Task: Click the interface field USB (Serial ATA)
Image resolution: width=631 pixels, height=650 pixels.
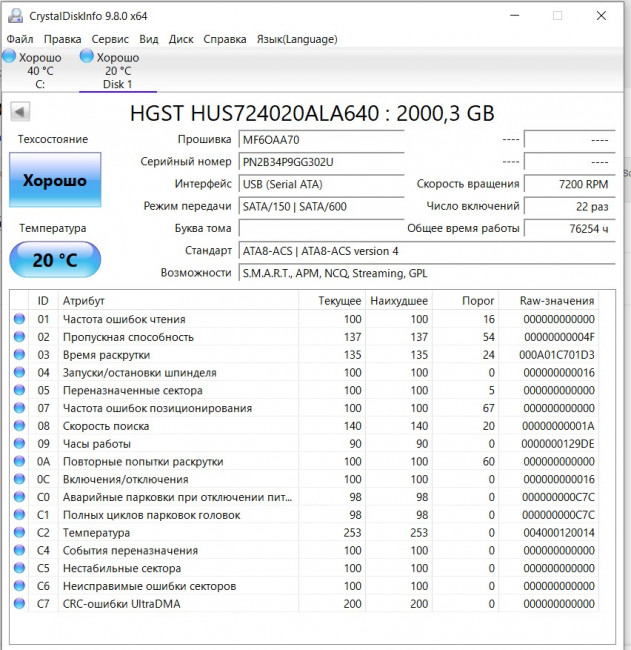Action: (321, 184)
